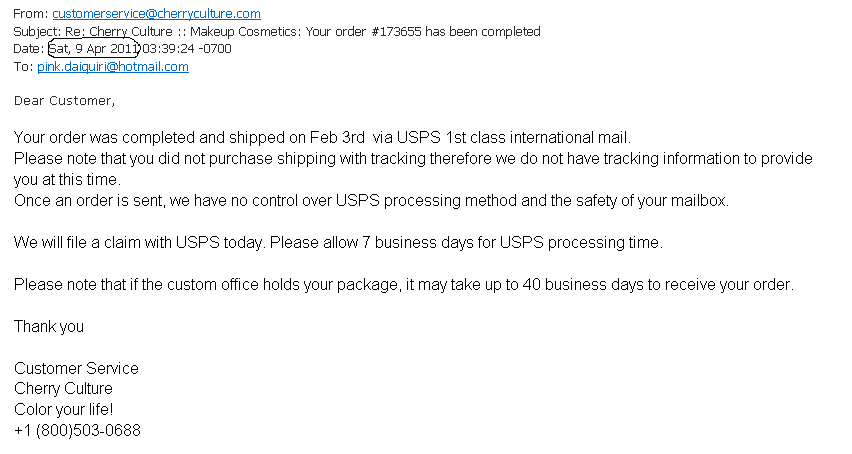Screen dimensions: 852x454
Task: Select order number #173655 in the subject
Action: tap(396, 31)
